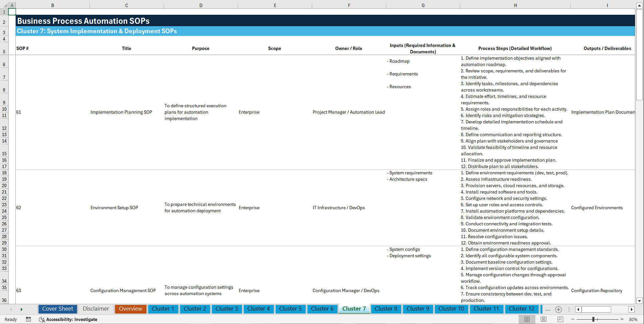Click the vertical scrollbar thumb
Viewport: 644px width, 324px height.
tap(639, 54)
